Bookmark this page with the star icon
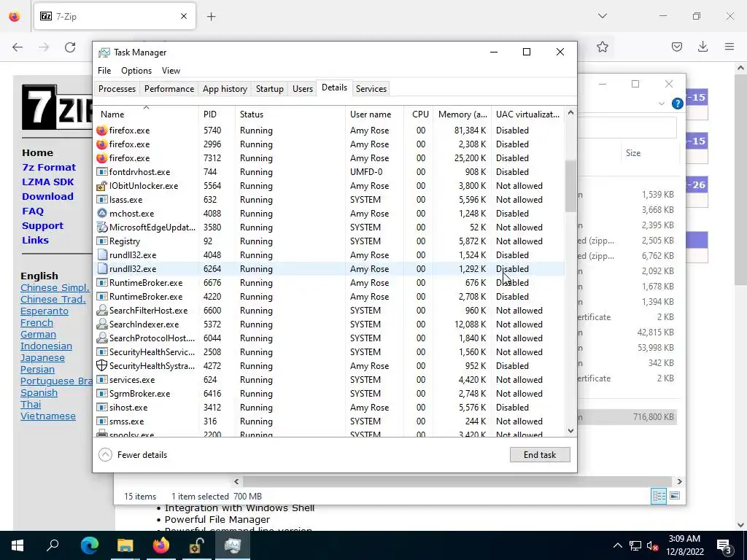Viewport: 747px width, 560px height. coord(602,47)
